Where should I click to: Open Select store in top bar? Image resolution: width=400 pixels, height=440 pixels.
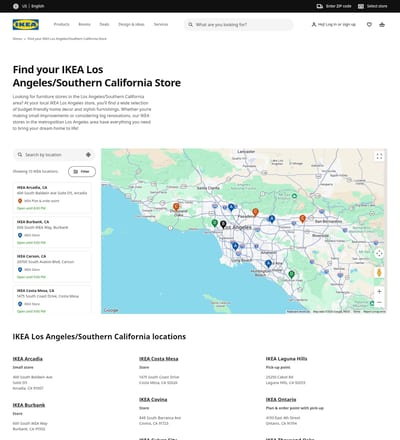pos(373,6)
